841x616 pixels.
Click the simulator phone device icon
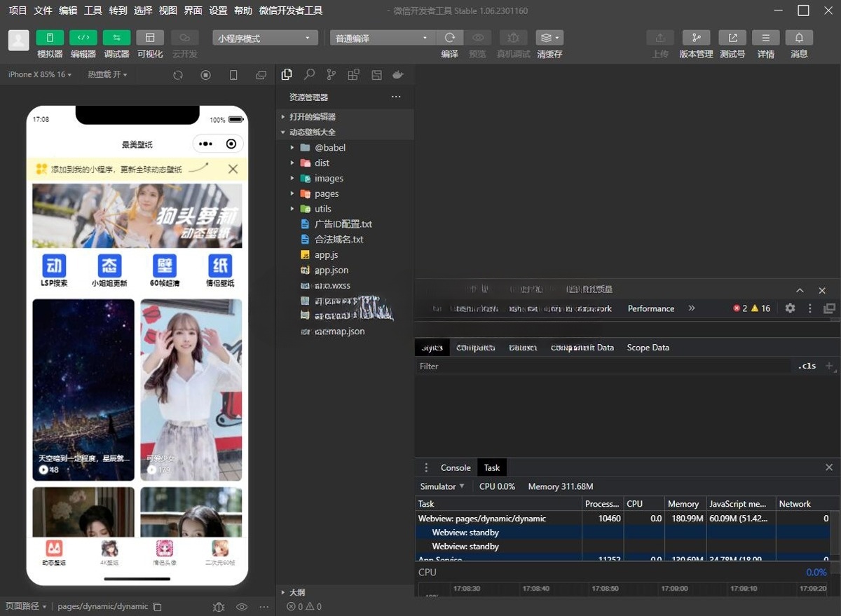(x=233, y=75)
